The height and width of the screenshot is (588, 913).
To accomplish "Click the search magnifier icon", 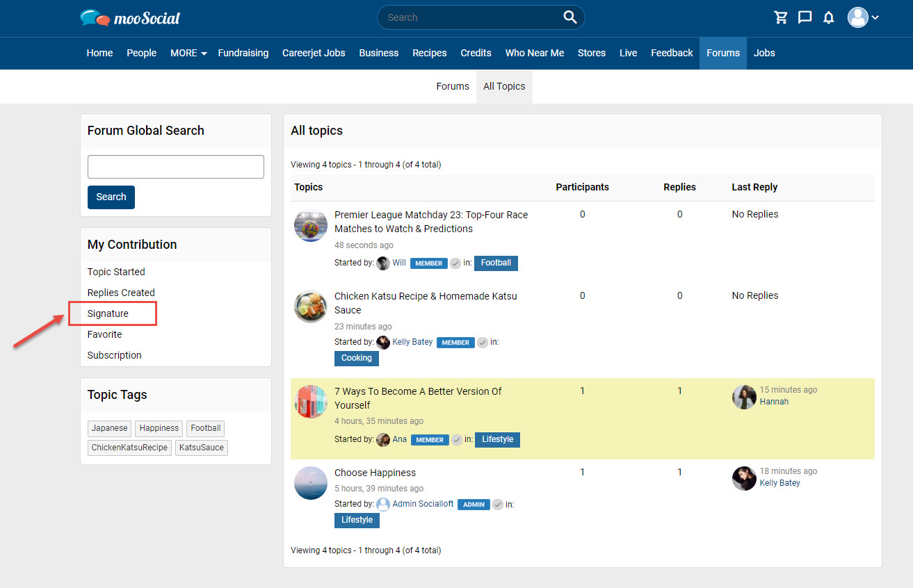I will (570, 17).
